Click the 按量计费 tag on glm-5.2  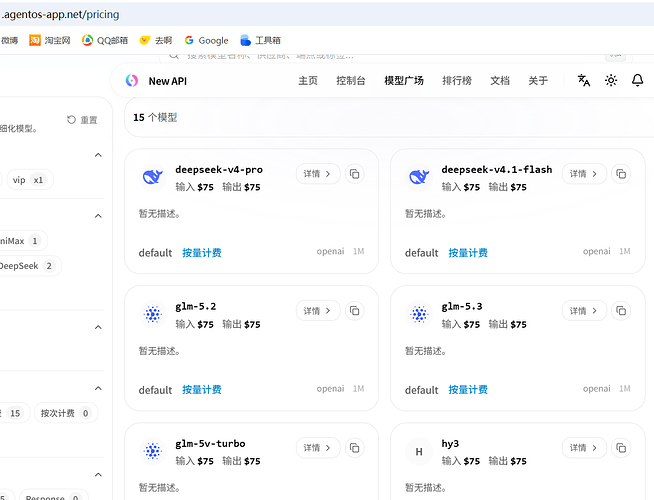pos(202,389)
